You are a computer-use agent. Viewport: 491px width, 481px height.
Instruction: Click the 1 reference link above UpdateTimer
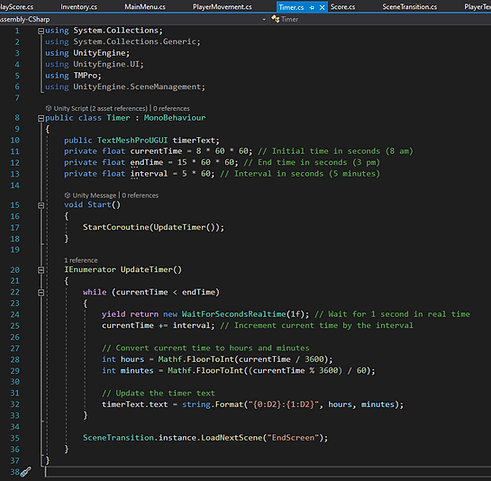point(81,260)
